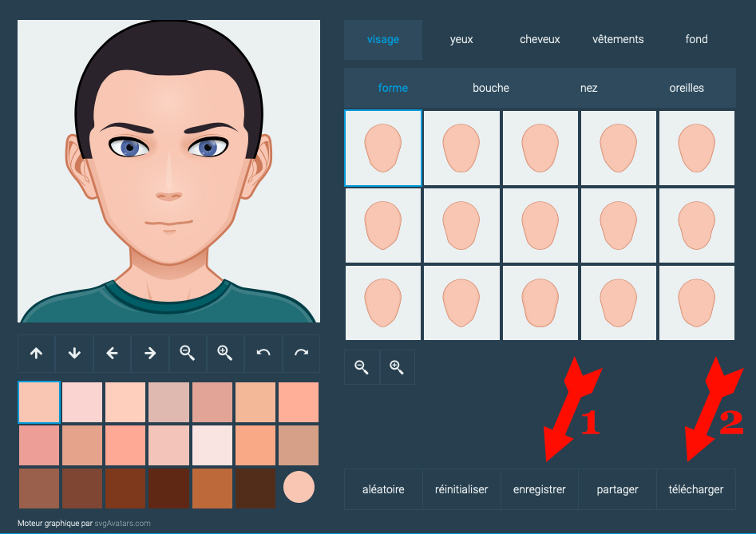This screenshot has width=756, height=534.
Task: Open the round custom color picker
Action: coord(299,487)
